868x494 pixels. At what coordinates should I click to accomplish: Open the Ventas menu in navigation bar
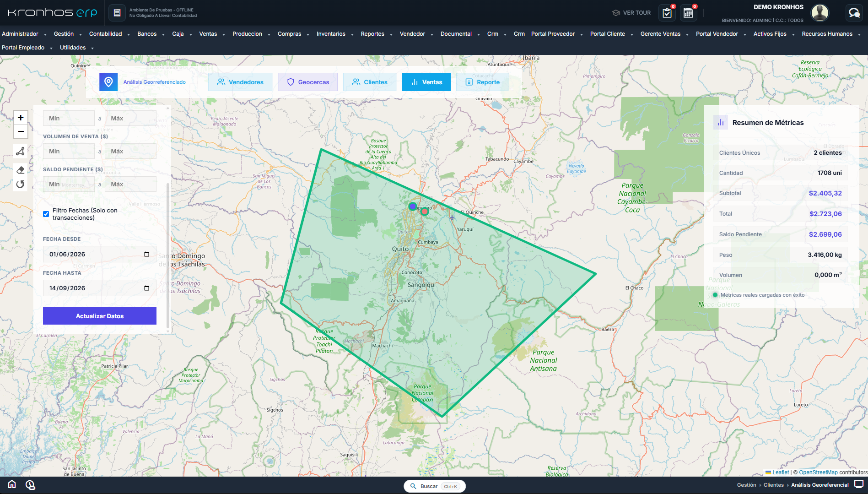(x=212, y=34)
